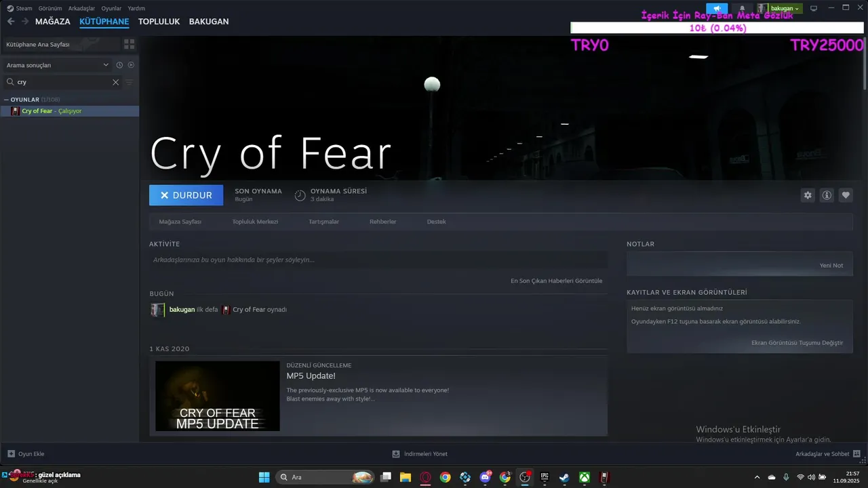Go forward with the right arrow

(25, 22)
